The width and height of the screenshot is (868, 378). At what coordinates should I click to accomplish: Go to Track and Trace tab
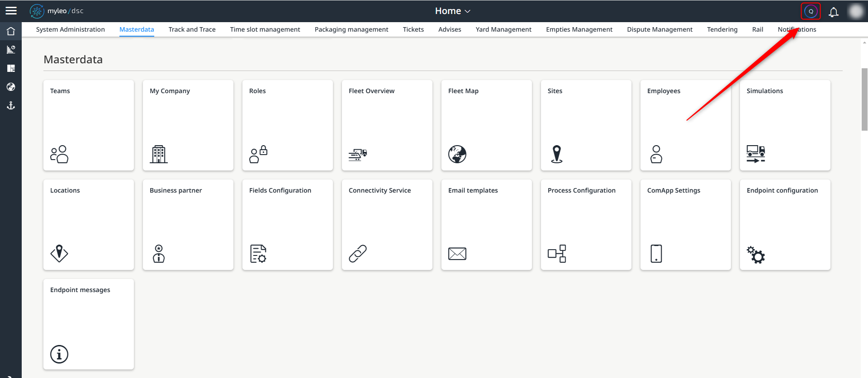(x=192, y=29)
